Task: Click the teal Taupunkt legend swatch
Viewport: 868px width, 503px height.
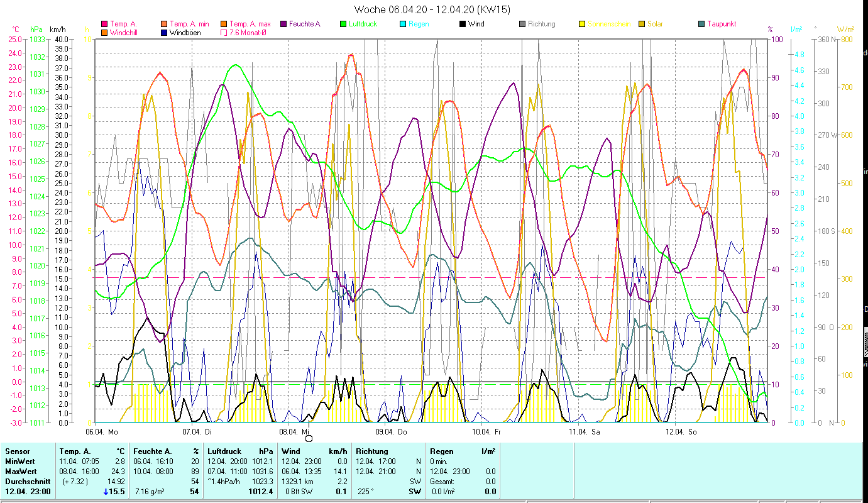Action: [701, 25]
